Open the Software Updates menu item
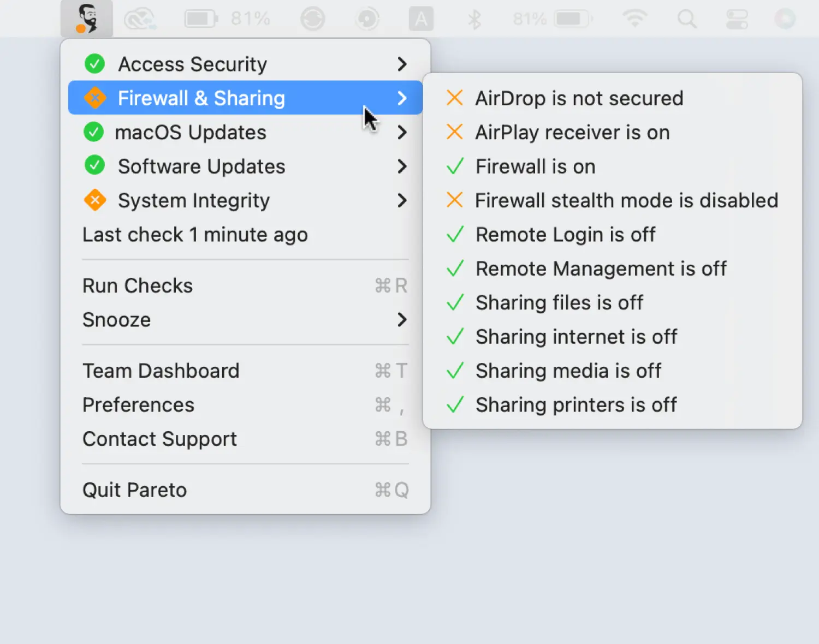 [x=201, y=166]
